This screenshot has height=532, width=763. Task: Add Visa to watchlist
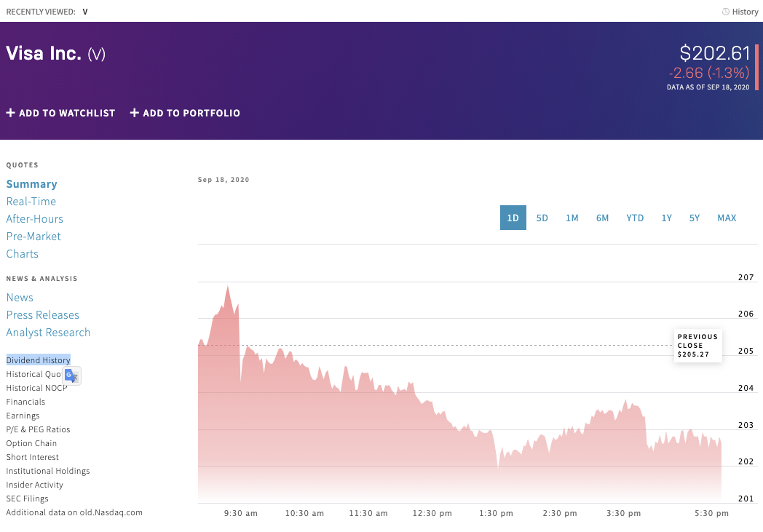[61, 113]
